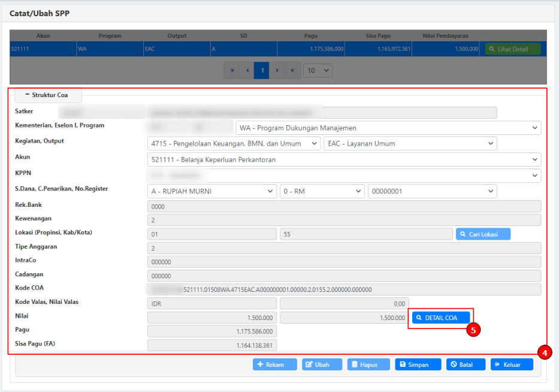Expand the Kegiatan 4715 dropdown
This screenshot has height=392, width=559.
(x=234, y=144)
